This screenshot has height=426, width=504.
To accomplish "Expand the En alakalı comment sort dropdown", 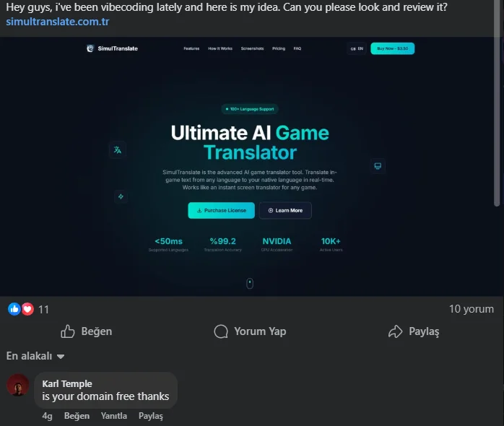I will [x=35, y=356].
